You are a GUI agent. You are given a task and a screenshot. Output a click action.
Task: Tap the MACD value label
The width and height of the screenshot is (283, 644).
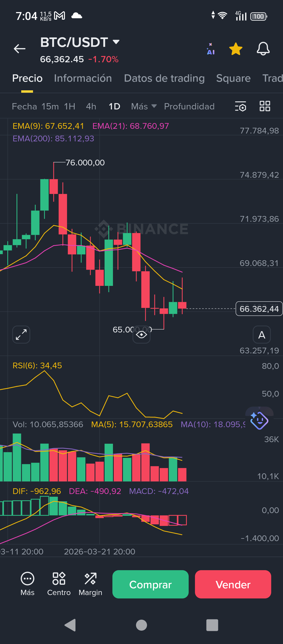coord(159,491)
